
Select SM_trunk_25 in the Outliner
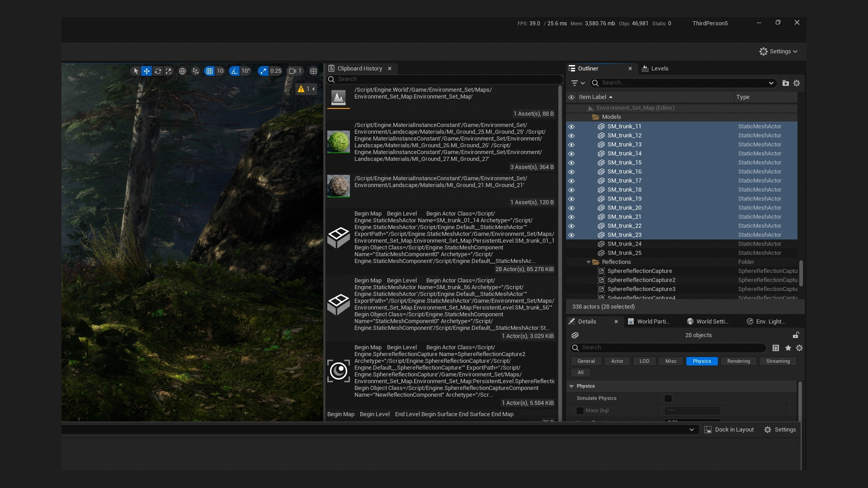pos(682,253)
